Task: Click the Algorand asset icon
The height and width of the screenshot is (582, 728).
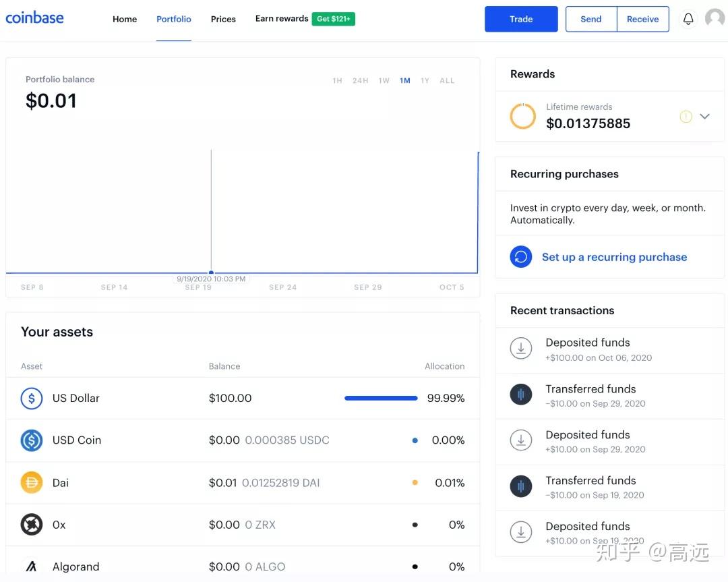Action: 32,566
